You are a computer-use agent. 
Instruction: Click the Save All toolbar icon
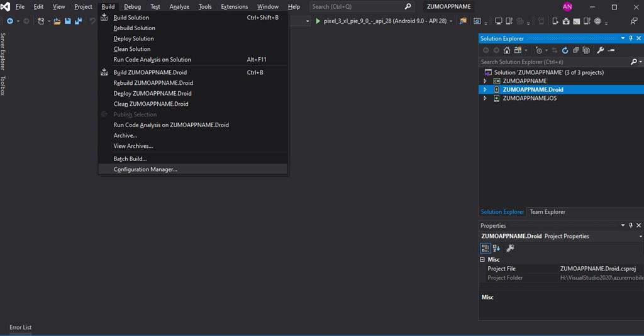tap(78, 21)
